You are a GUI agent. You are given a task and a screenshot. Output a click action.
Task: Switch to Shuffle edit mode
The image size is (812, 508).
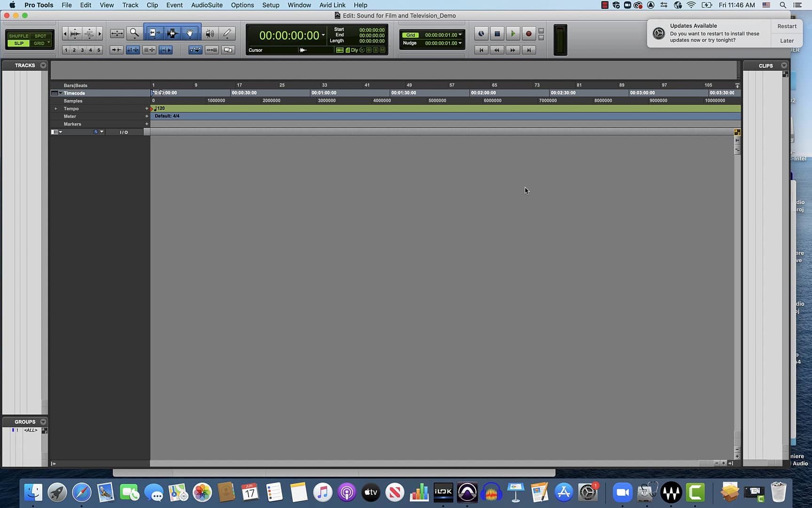click(x=18, y=36)
